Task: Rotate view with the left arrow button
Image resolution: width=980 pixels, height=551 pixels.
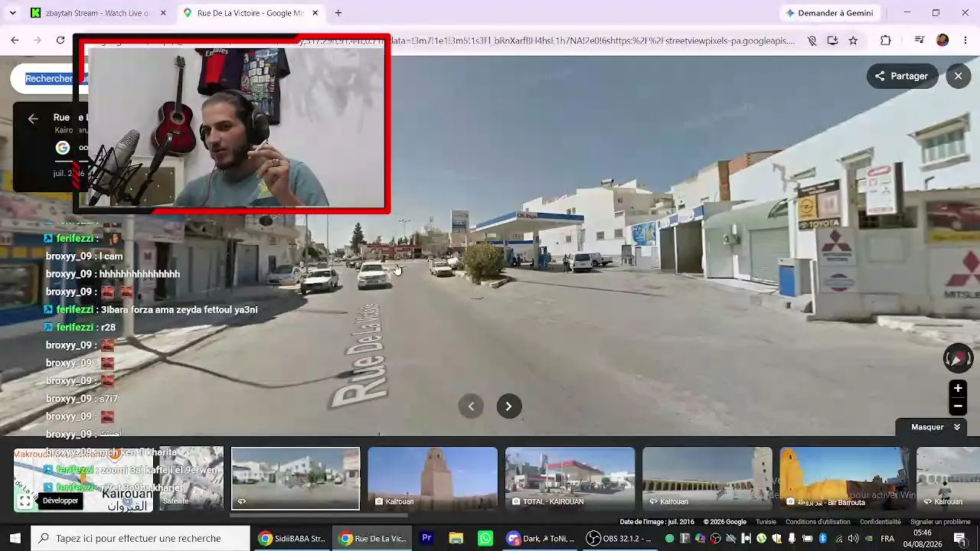Action: (471, 406)
